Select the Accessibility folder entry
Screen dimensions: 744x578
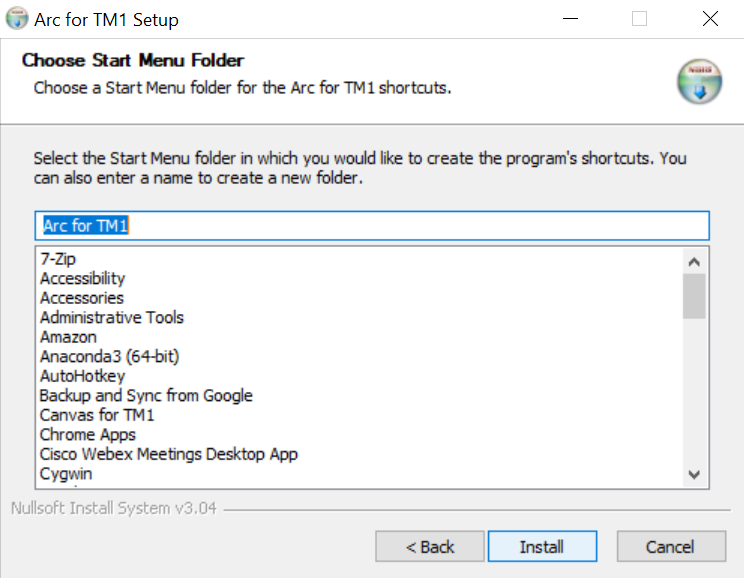tap(82, 278)
